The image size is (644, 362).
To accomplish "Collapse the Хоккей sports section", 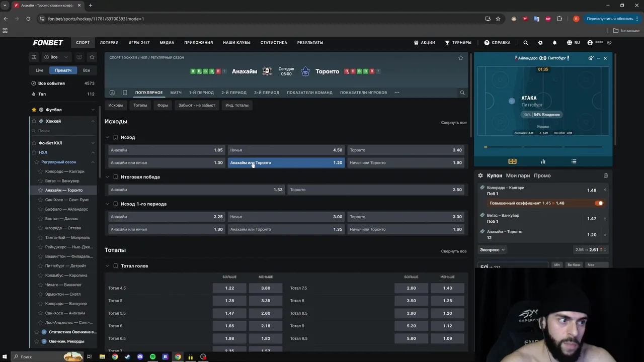I will (93, 121).
